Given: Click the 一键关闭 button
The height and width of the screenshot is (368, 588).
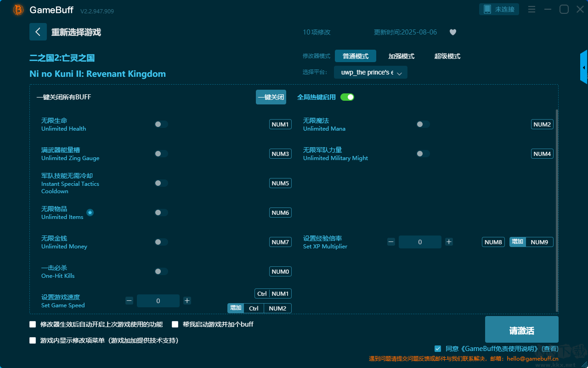Looking at the screenshot, I should coord(271,97).
